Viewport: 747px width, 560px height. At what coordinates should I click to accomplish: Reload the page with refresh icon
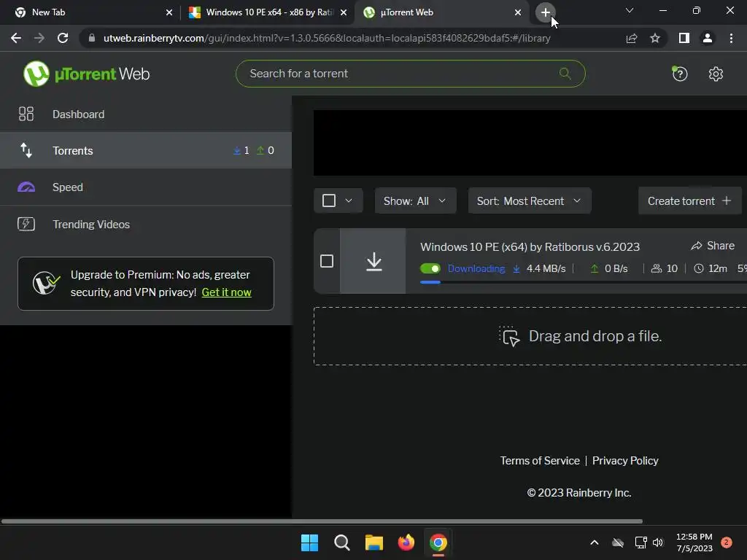(63, 38)
